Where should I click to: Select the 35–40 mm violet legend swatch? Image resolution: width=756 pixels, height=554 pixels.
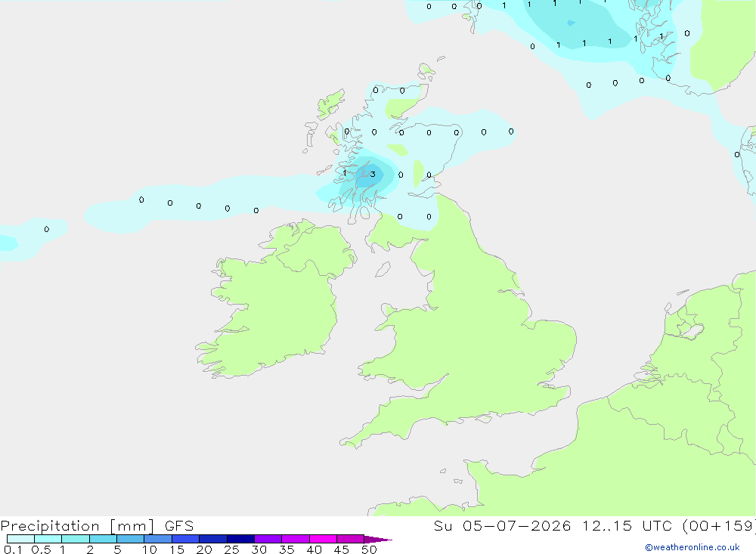click(296, 539)
